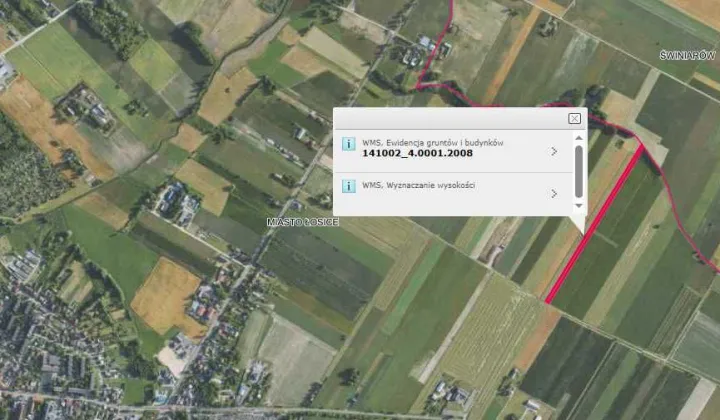Click the large orange field near town
Image resolution: width=720 pixels, height=420 pixels.
tap(166, 297)
